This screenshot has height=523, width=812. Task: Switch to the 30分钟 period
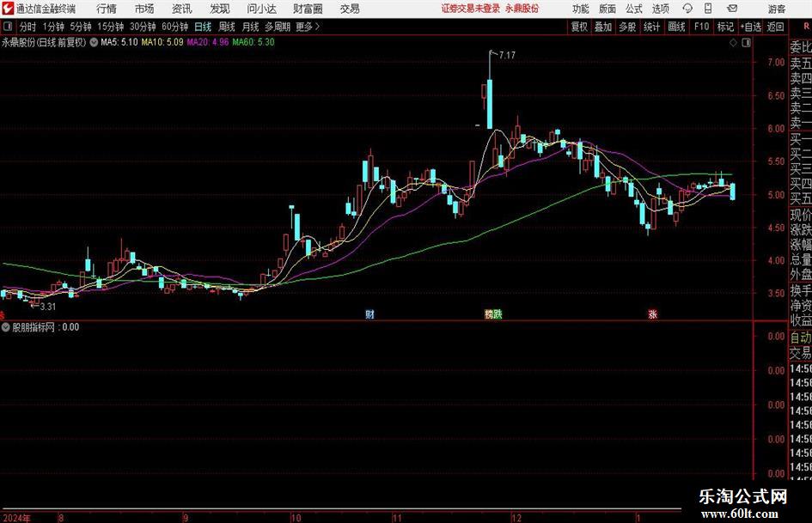point(143,27)
